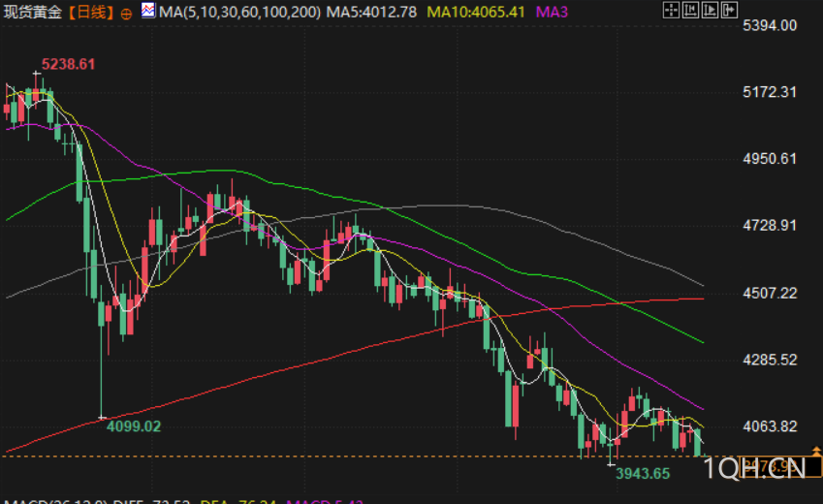Select the MA5:4012.78 label
This screenshot has height=504, width=823.
pos(371,12)
